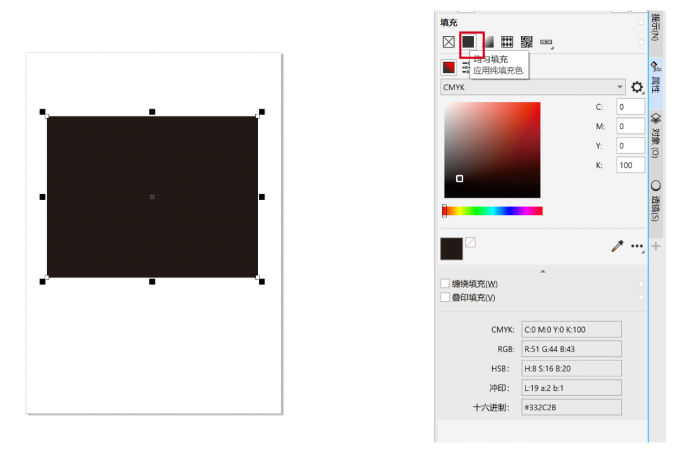
Task: Click the K value field showing 100
Action: pyautogui.click(x=631, y=165)
